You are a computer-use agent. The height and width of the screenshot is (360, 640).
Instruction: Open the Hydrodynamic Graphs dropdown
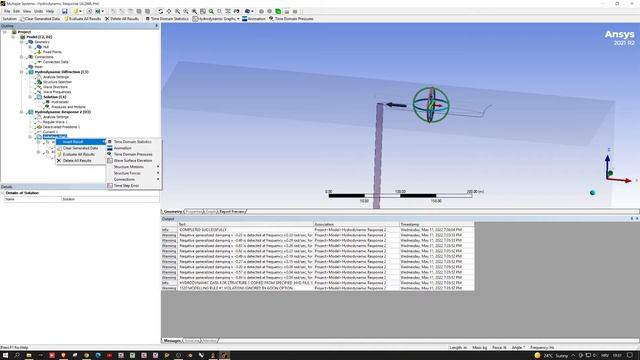[216, 19]
